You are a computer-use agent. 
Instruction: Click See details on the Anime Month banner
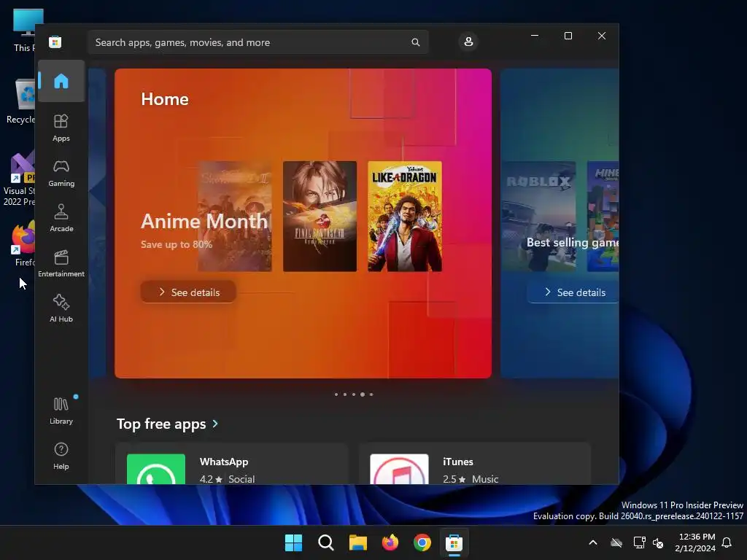point(188,292)
